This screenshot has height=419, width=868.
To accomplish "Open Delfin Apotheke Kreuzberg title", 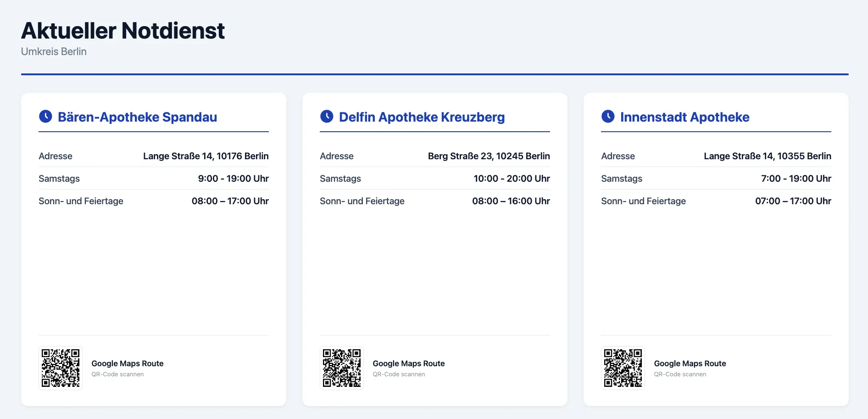I will pos(422,117).
